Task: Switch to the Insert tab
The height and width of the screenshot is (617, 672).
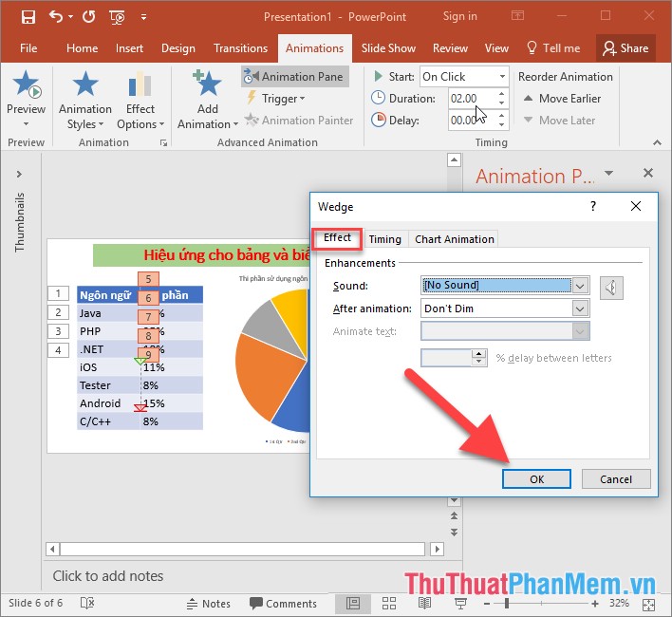Action: tap(129, 48)
